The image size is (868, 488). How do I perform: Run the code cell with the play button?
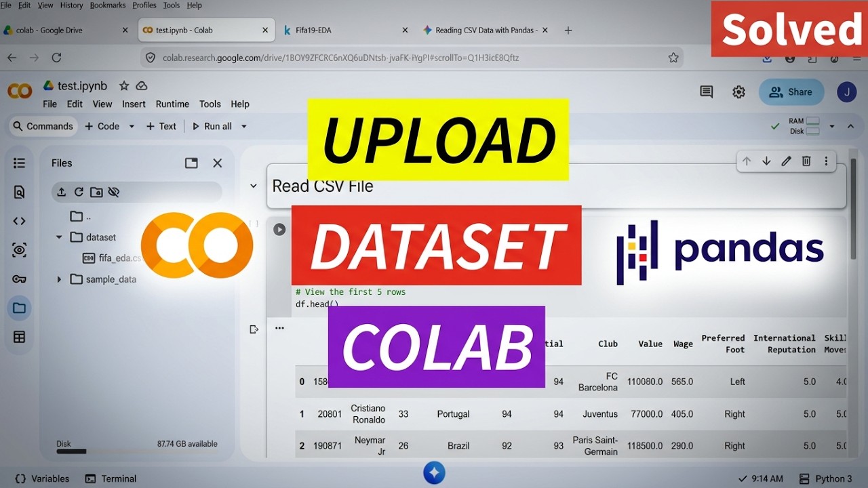279,229
